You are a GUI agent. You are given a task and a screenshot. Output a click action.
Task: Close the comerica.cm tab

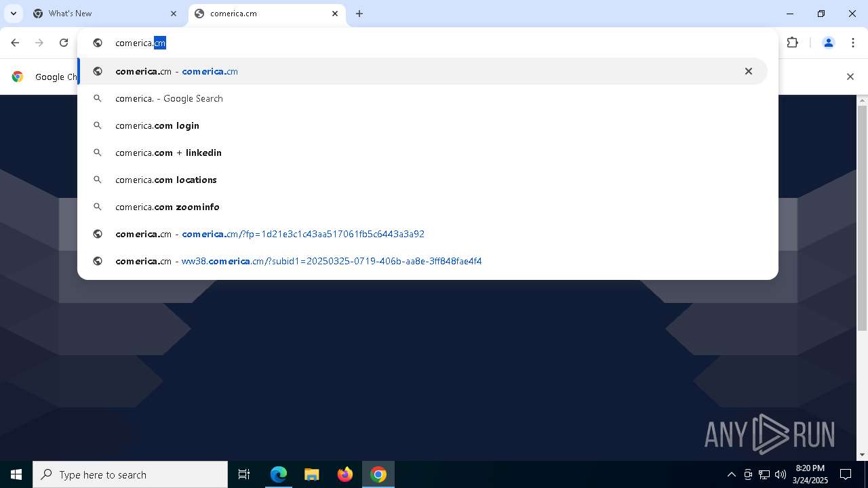click(x=335, y=14)
